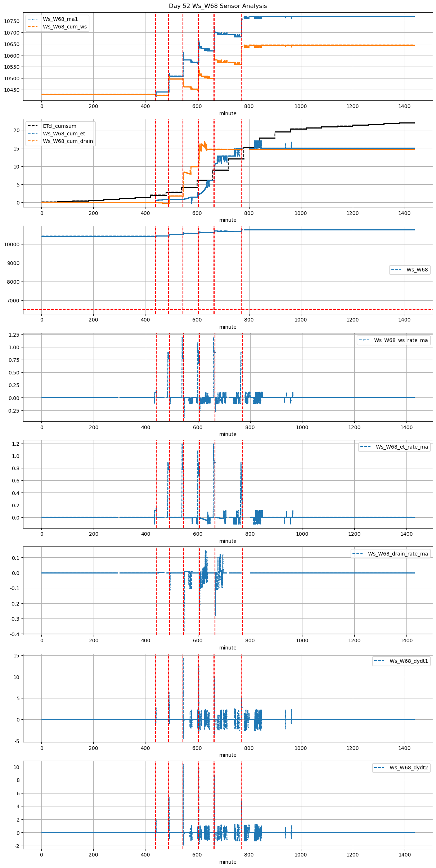Click the 1.25 y-axis tick label
Viewport: 436px width, 868px height.
point(15,335)
